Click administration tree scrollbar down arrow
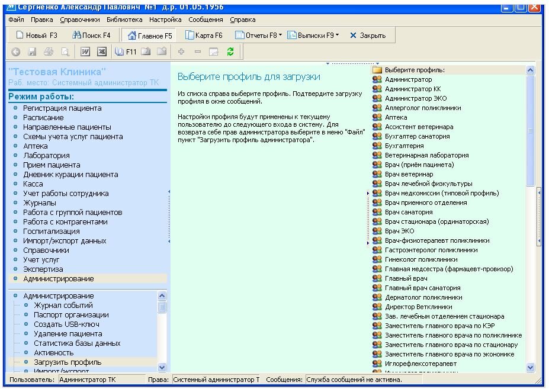 click(x=162, y=367)
